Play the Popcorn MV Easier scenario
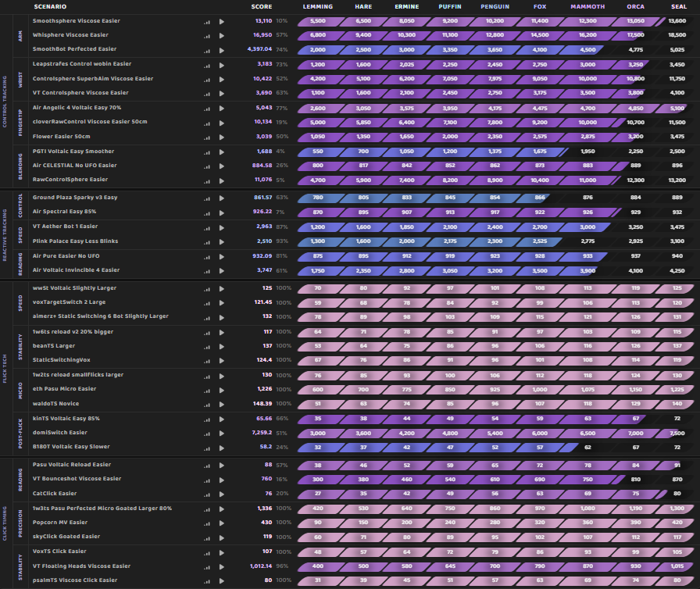The image size is (700, 589). click(222, 523)
